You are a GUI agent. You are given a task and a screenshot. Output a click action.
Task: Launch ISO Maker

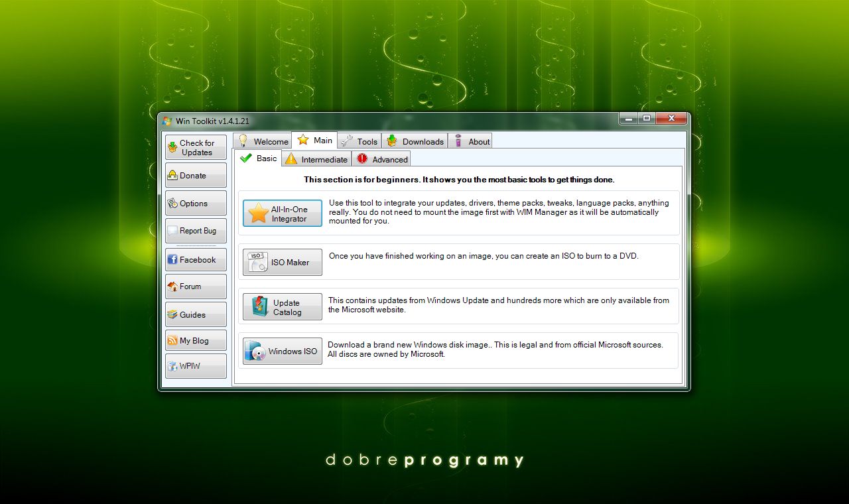click(x=283, y=262)
